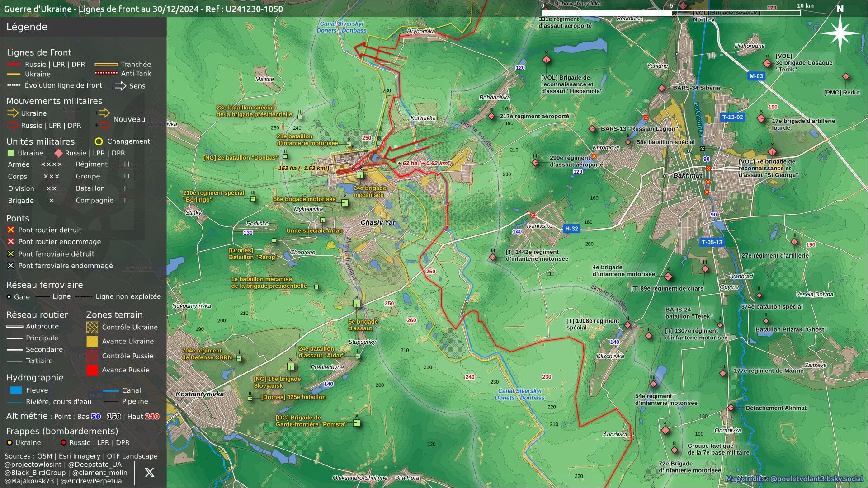This screenshot has width=868, height=488.
Task: Click the map title with reference U241230-1050
Action: pyautogui.click(x=143, y=9)
